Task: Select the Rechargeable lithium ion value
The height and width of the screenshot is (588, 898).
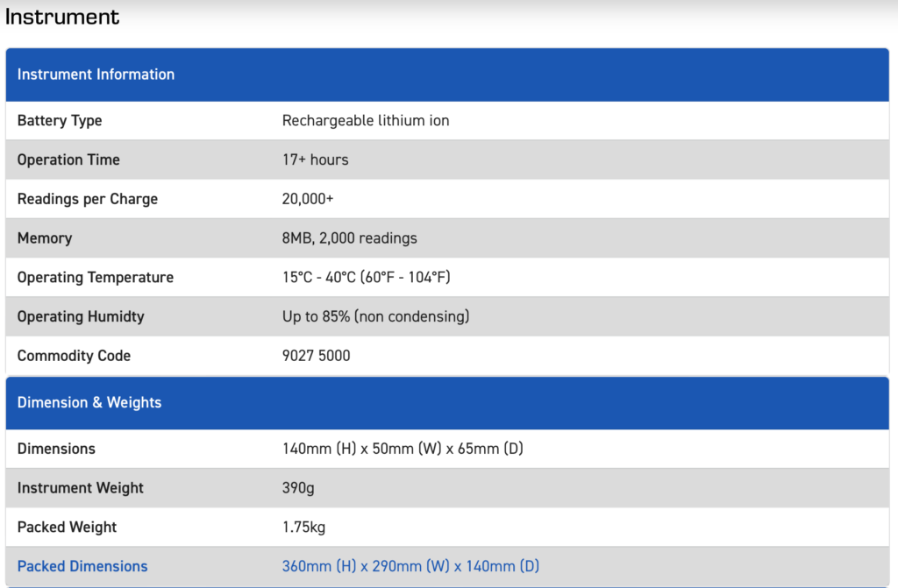Action: tap(365, 121)
